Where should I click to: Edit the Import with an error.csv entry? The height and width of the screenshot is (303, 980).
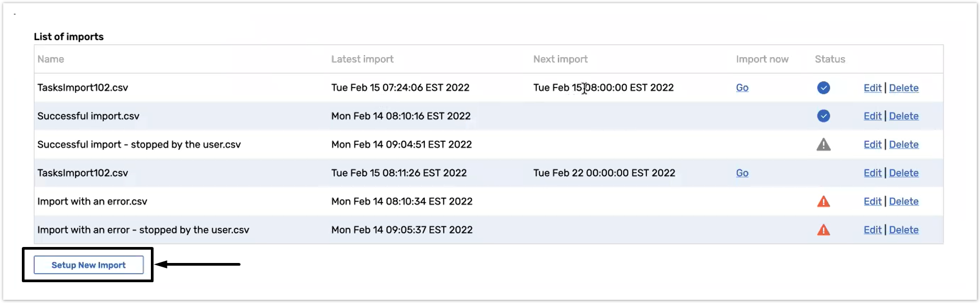[x=872, y=202]
